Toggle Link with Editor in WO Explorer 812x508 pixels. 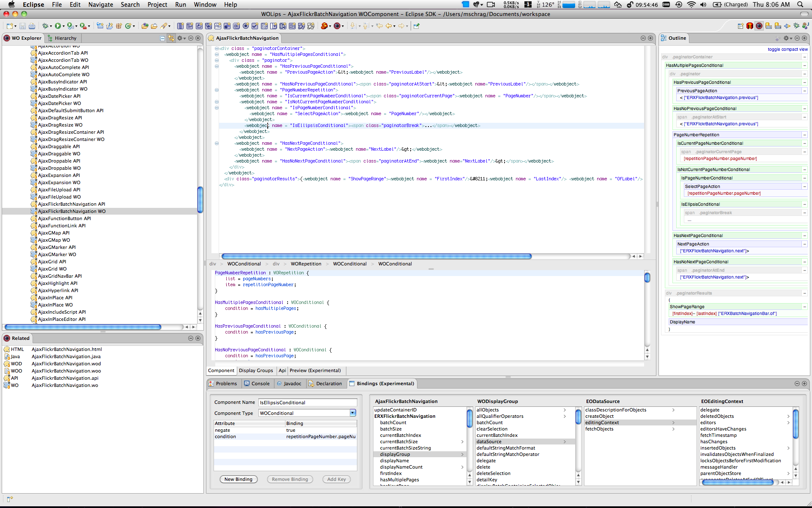tap(171, 38)
